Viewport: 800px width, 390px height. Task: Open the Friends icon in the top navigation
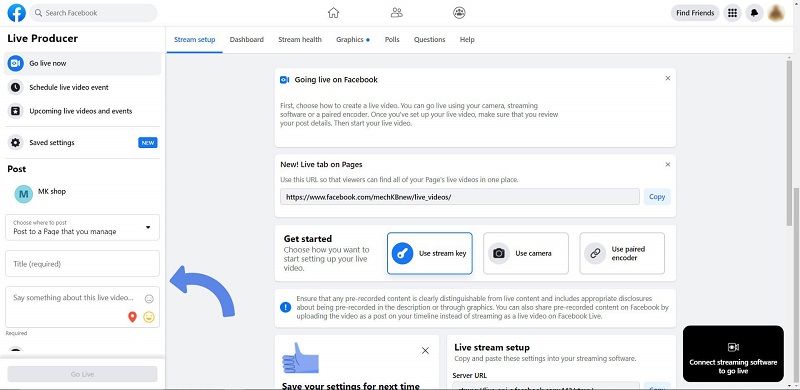coord(396,13)
